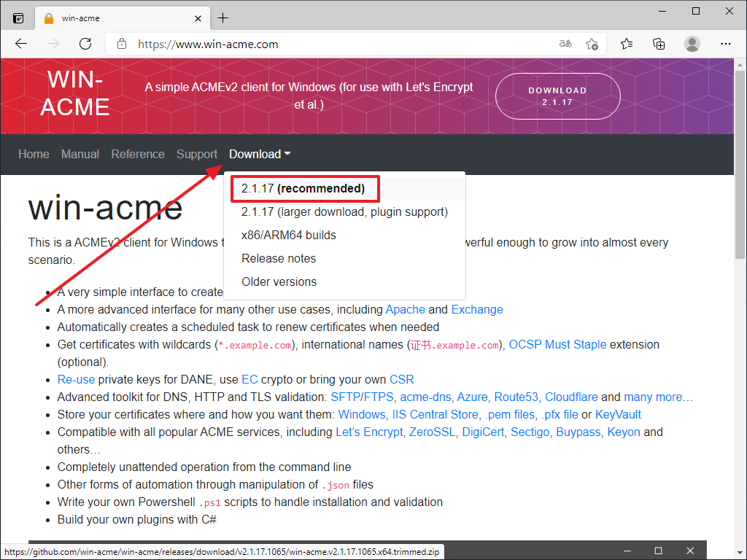
Task: Click the browser back arrow
Action: [x=21, y=44]
